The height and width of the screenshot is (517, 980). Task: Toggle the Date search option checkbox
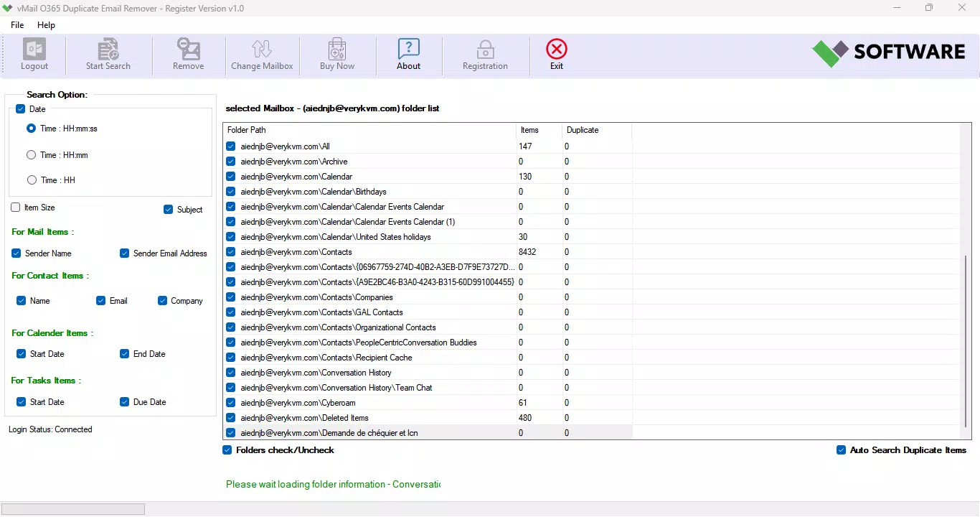[20, 109]
